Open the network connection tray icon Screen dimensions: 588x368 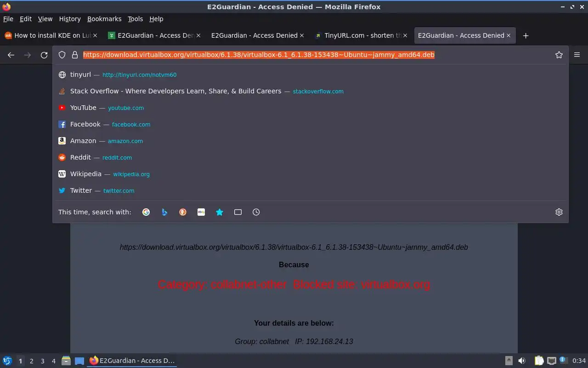(x=552, y=361)
